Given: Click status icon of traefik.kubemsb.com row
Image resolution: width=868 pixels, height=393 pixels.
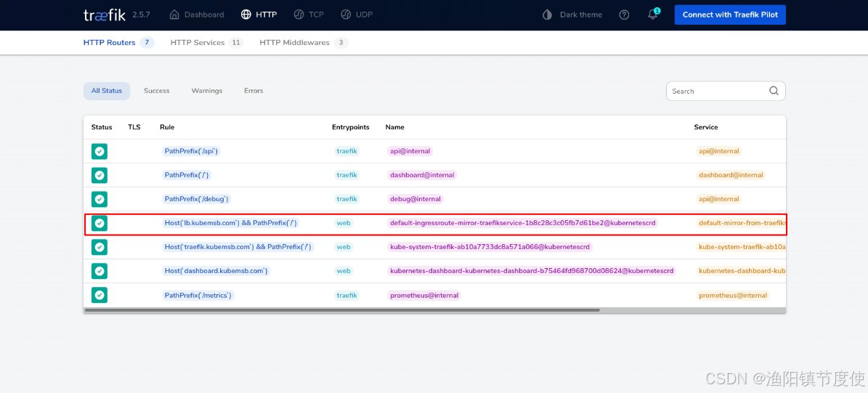Looking at the screenshot, I should coord(99,247).
